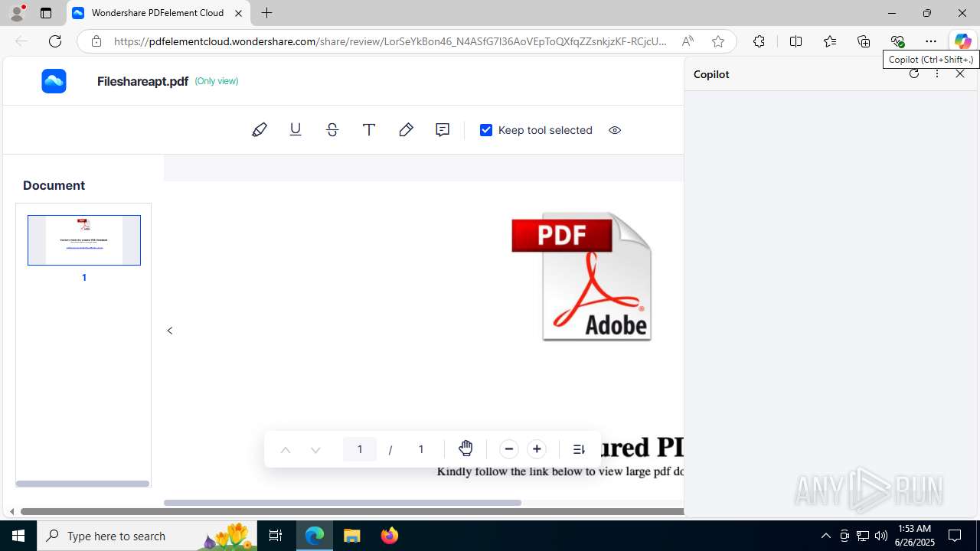
Task: Select the Text tool
Action: pyautogui.click(x=369, y=130)
